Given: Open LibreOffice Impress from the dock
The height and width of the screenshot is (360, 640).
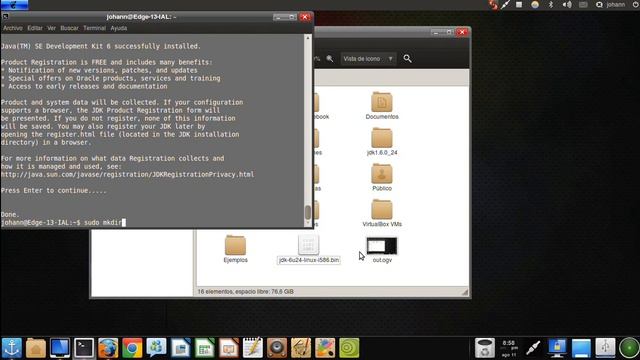Looking at the screenshot, I should (229, 348).
